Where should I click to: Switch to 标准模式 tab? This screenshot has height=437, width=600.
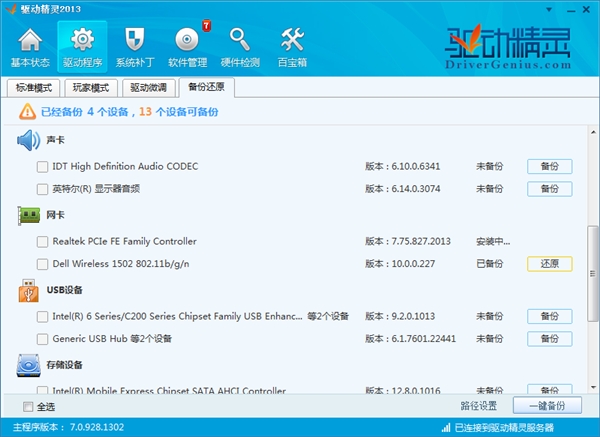[34, 88]
